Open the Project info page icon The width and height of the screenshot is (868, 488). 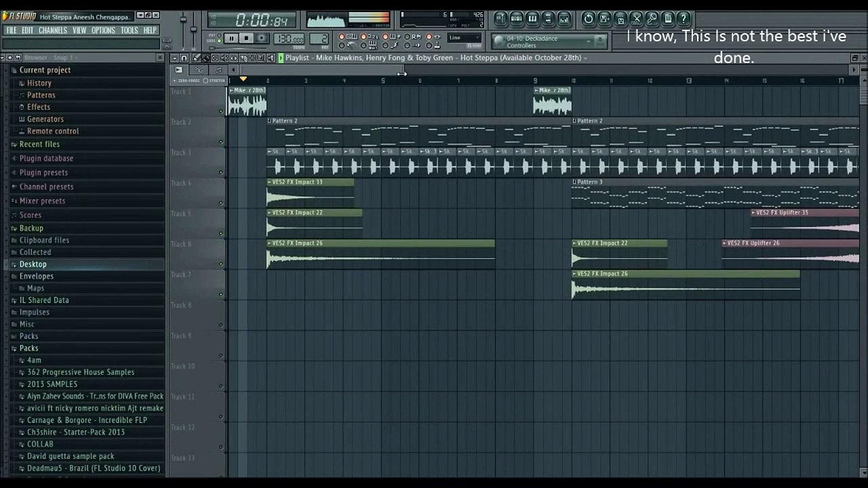[668, 19]
